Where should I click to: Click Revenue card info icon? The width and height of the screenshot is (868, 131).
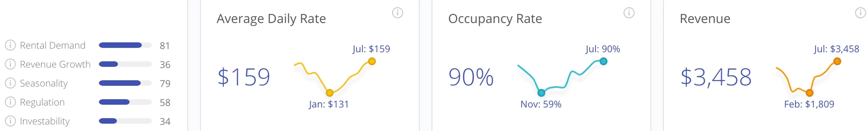click(x=861, y=13)
